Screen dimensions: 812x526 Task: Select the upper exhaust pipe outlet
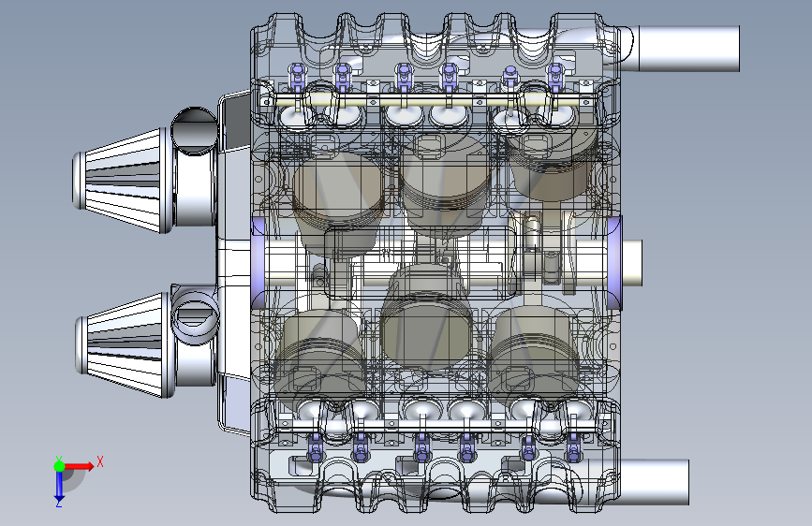(687, 49)
